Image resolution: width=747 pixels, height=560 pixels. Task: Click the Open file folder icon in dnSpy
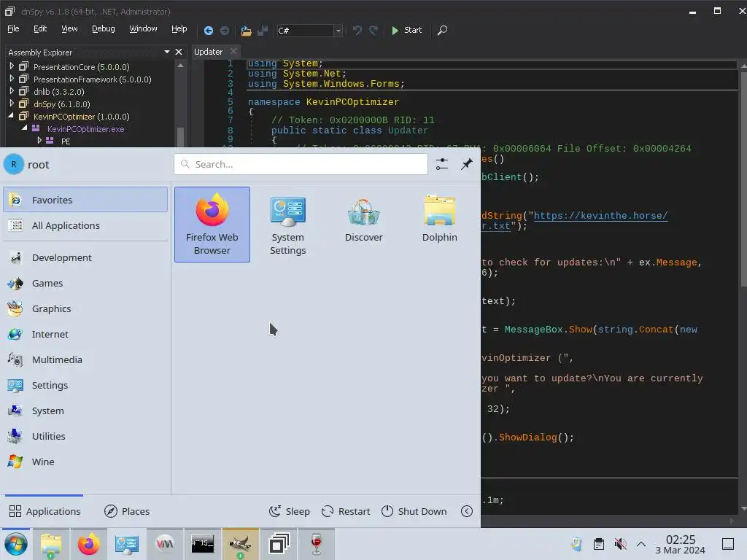coord(246,31)
